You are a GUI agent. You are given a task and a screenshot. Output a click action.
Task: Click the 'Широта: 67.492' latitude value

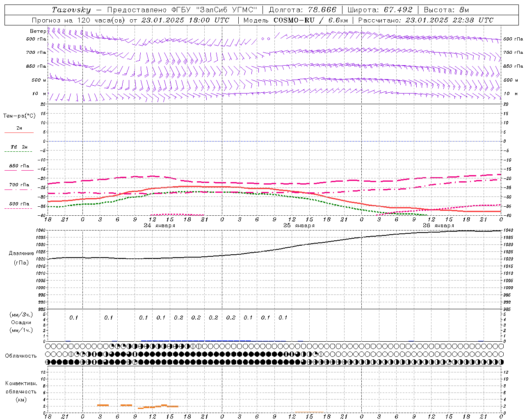tap(380, 10)
